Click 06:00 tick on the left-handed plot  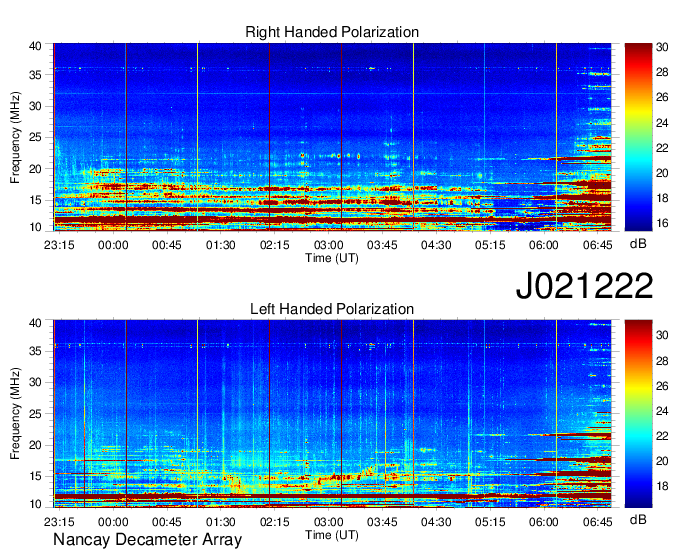point(544,522)
